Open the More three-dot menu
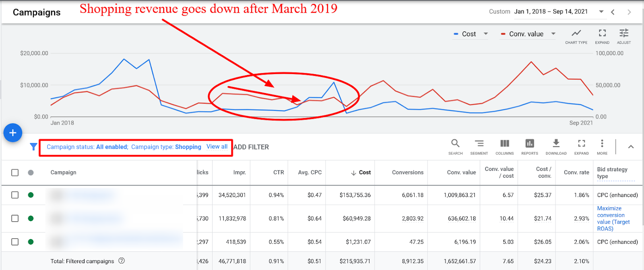 click(x=602, y=143)
